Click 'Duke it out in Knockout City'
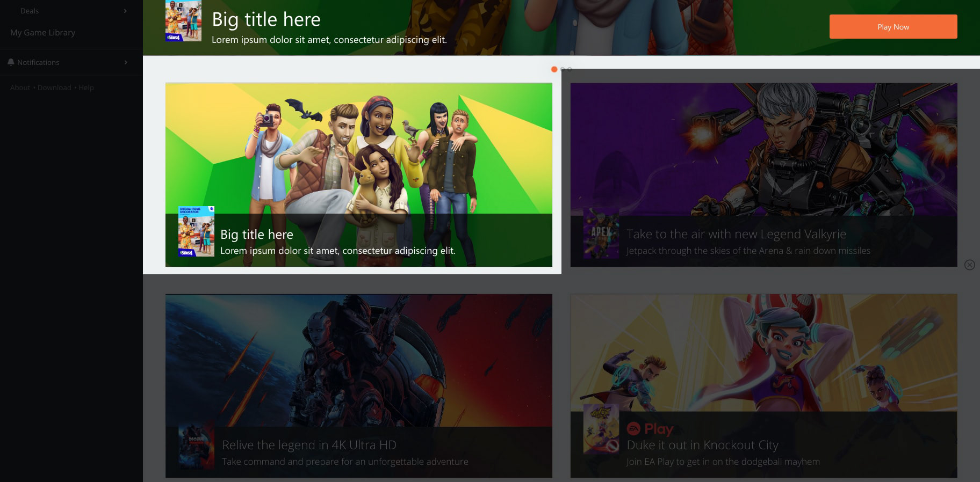 [x=702, y=445]
